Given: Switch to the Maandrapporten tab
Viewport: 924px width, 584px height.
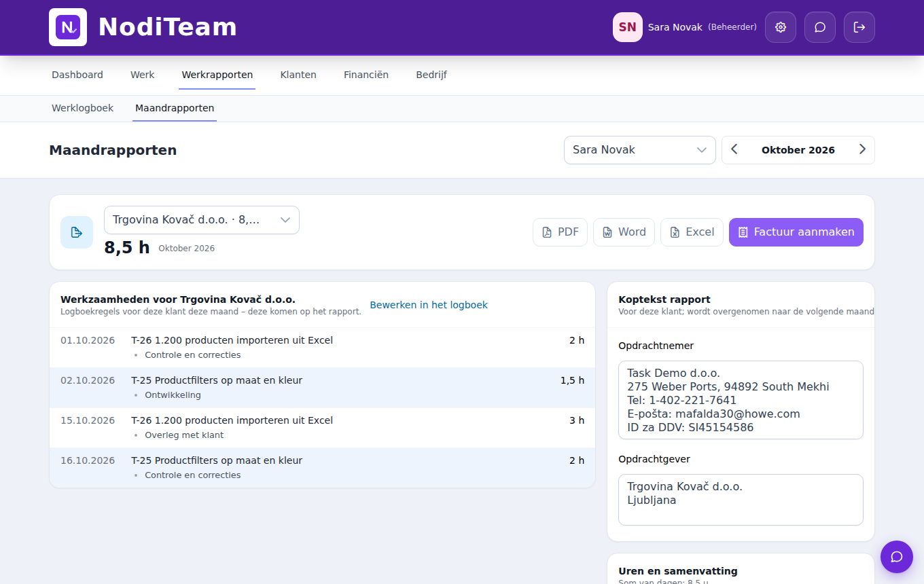Looking at the screenshot, I should [x=175, y=108].
